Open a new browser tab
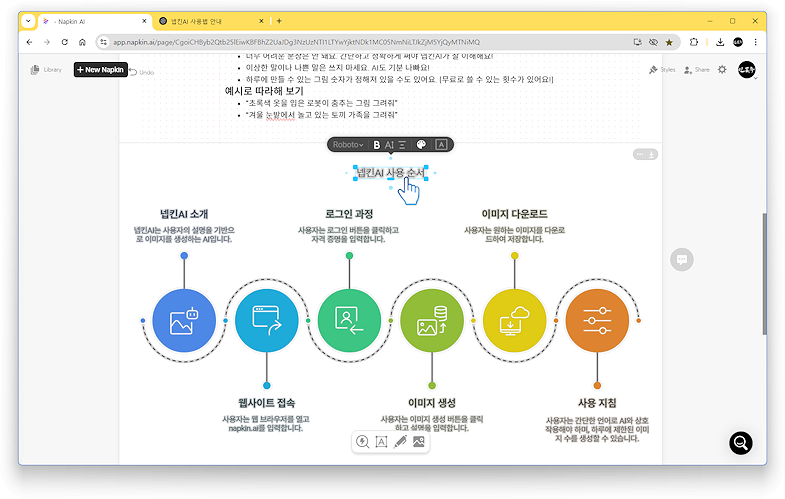 (279, 21)
